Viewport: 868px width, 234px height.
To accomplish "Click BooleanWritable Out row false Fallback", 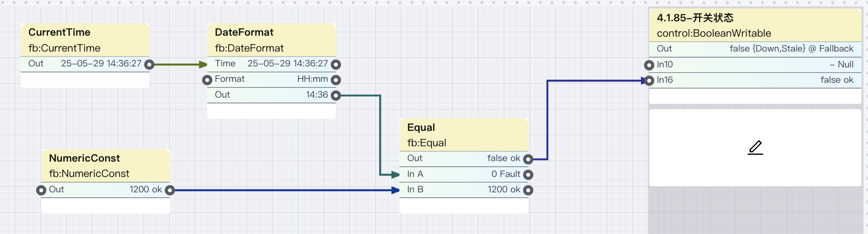I will 791,49.
